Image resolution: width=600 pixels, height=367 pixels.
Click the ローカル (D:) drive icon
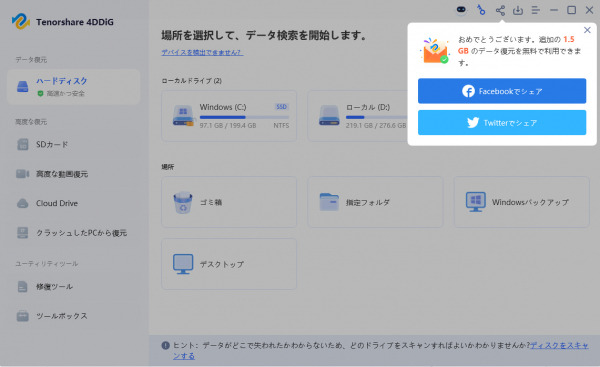[329, 116]
